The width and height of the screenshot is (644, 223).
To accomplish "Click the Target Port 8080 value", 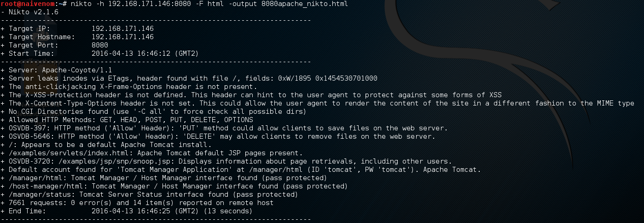I will 100,45.
